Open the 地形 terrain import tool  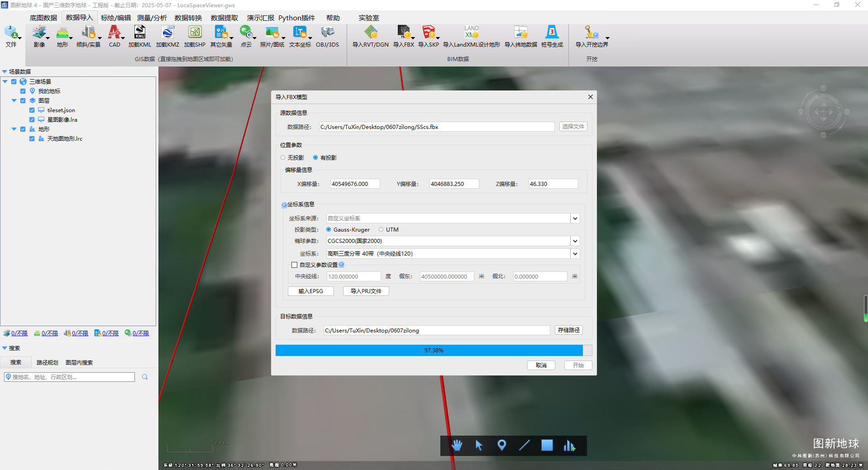point(62,36)
